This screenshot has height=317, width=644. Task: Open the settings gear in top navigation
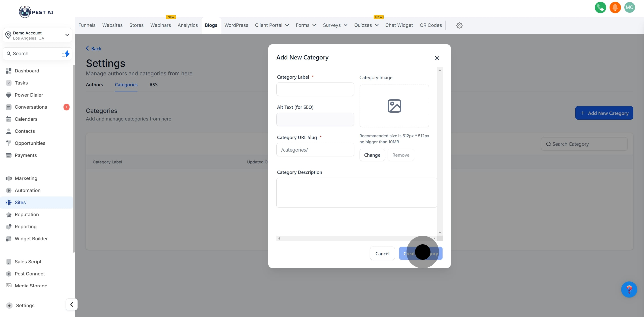click(459, 25)
